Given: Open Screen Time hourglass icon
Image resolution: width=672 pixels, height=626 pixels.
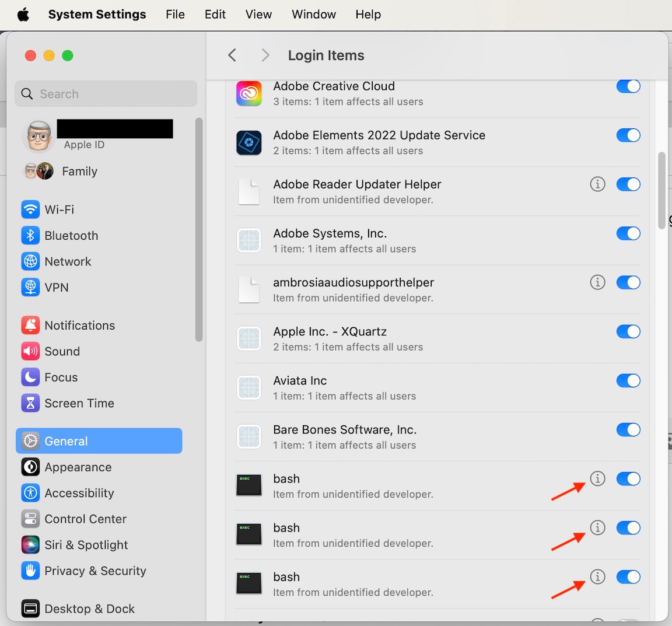Looking at the screenshot, I should pyautogui.click(x=30, y=403).
